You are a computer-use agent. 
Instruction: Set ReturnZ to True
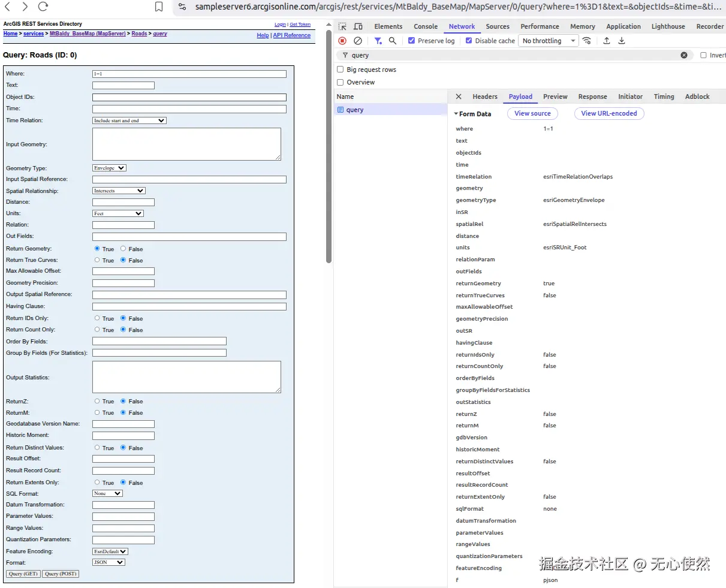pyautogui.click(x=97, y=401)
